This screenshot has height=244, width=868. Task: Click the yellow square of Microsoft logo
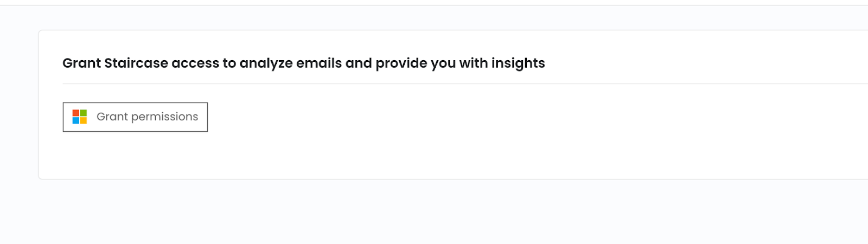[x=84, y=120]
